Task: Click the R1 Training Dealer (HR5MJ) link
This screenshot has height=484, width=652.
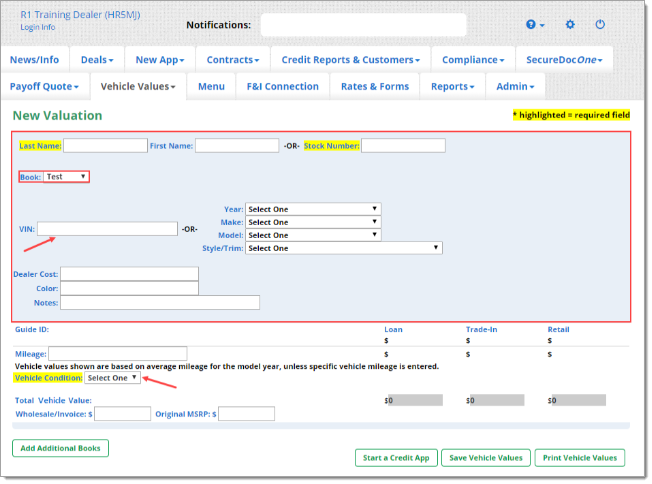Action: (x=80, y=15)
